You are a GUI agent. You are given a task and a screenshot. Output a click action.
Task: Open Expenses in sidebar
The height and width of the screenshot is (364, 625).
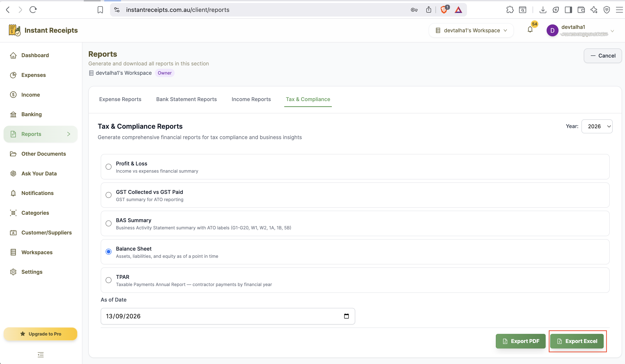tap(41, 75)
